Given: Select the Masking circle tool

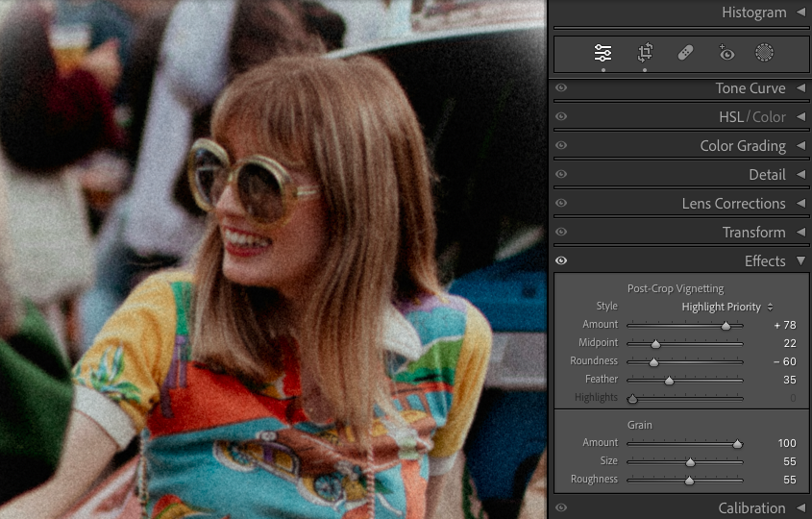Looking at the screenshot, I should [764, 53].
